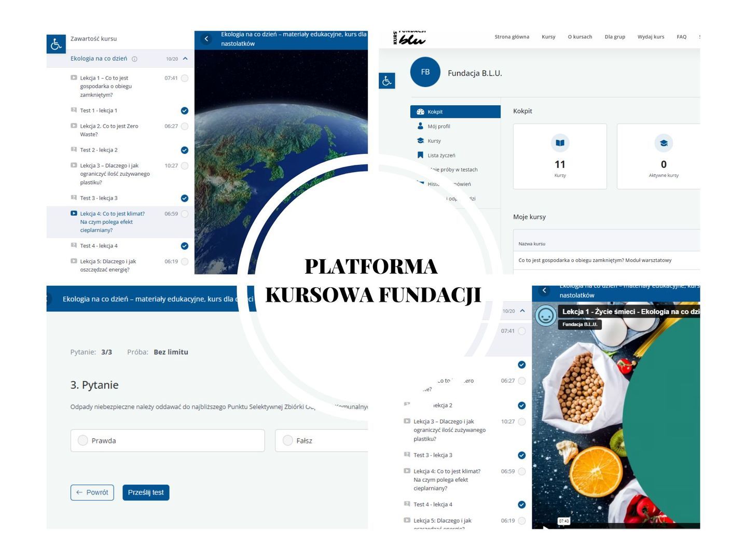747x560 pixels.
Task: Click the Nazwa kursu column header
Action: [x=532, y=244]
